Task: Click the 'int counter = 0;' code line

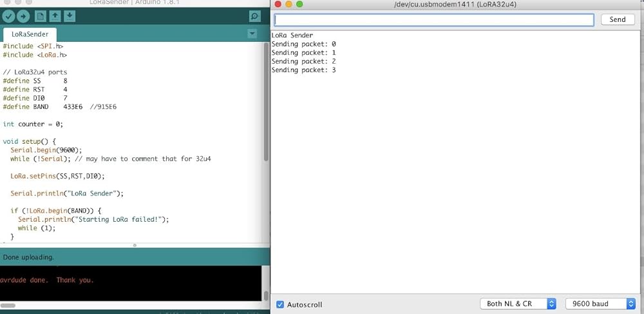Action: click(33, 124)
